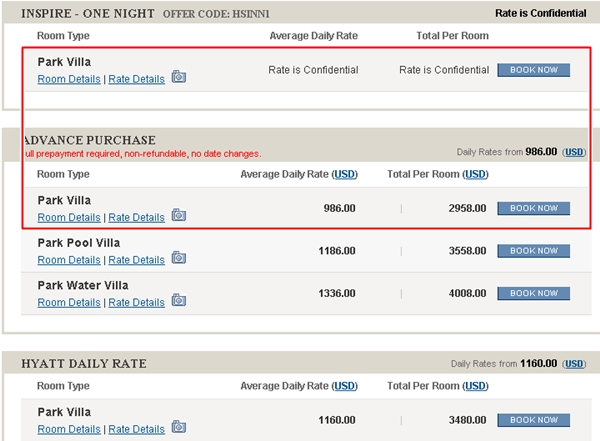The width and height of the screenshot is (600, 441).
Task: Click USD link in Advance Purchase Average Daily Rate
Action: pyautogui.click(x=344, y=174)
